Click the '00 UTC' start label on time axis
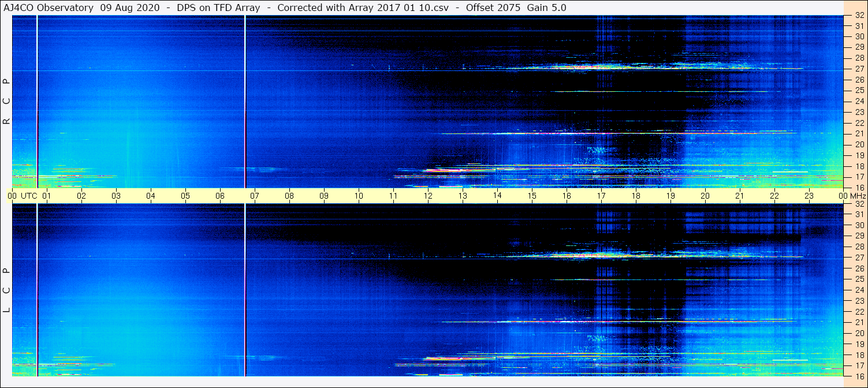868x388 pixels. [x=23, y=196]
